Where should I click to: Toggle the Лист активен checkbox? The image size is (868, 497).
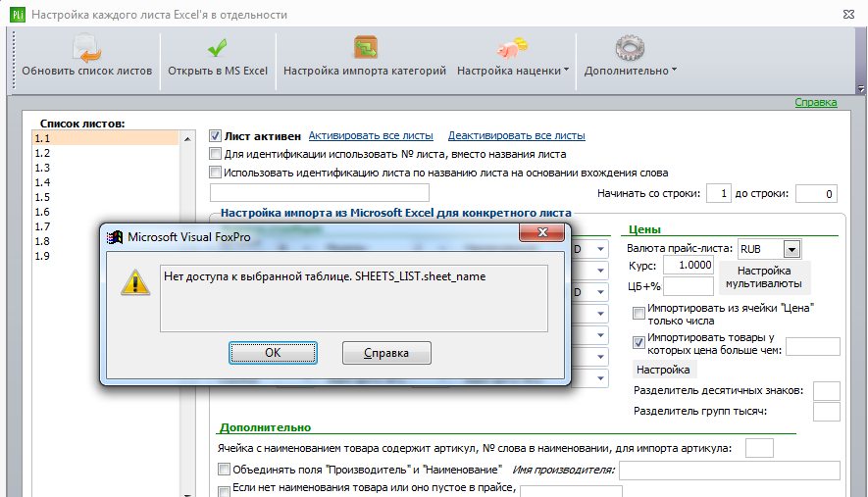pyautogui.click(x=216, y=135)
